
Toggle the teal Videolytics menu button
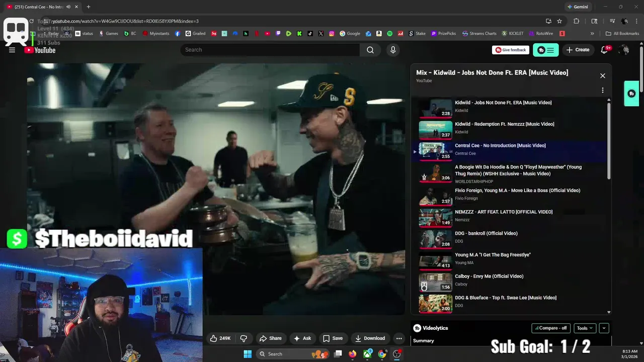(x=546, y=50)
